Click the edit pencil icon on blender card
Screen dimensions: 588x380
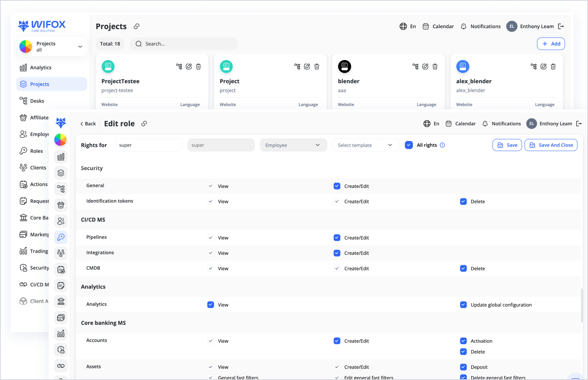[x=425, y=66]
